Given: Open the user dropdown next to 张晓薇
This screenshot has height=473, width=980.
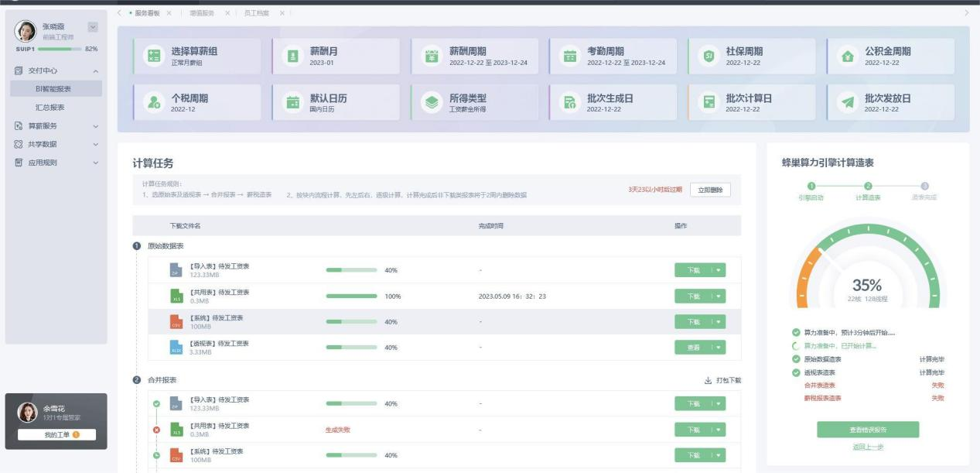Looking at the screenshot, I should point(93,27).
